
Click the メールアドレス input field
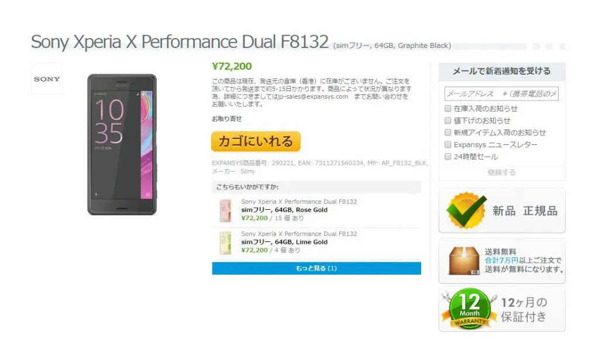(501, 94)
